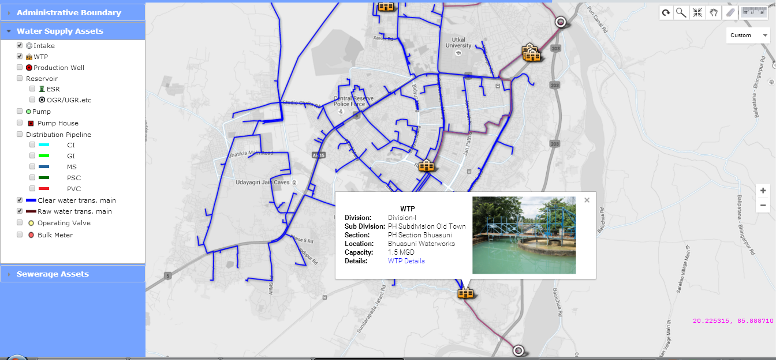This screenshot has height=360, width=776.
Task: Open the WTP Details link
Action: (x=406, y=261)
